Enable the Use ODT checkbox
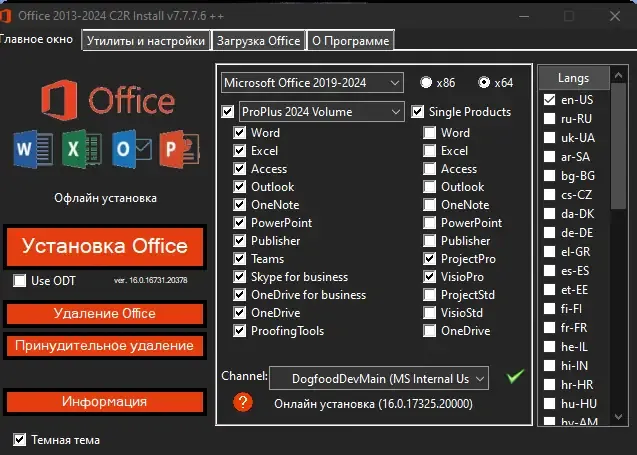Viewport: 637px width, 455px height. [20, 280]
